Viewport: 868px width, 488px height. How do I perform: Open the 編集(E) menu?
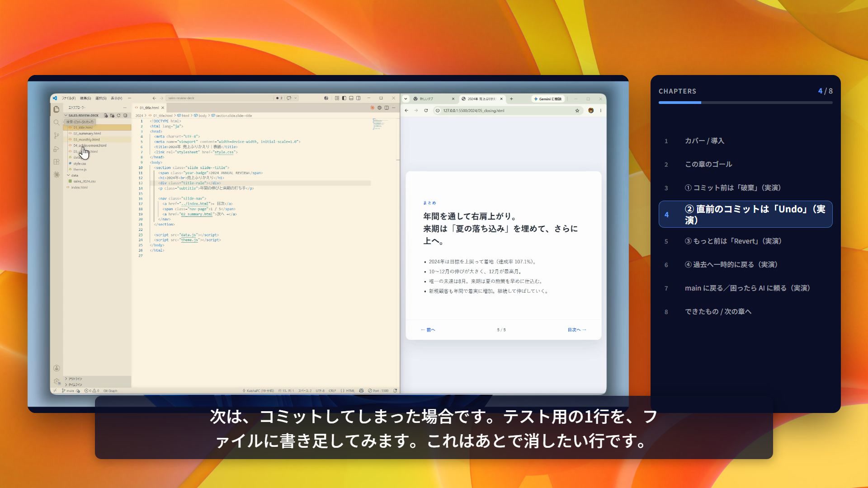85,98
